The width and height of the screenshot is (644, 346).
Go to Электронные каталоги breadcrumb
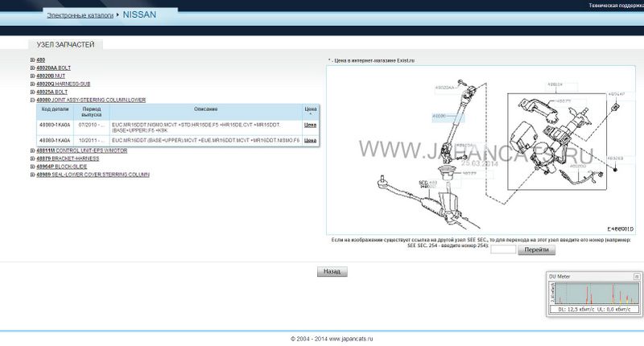tap(80, 15)
